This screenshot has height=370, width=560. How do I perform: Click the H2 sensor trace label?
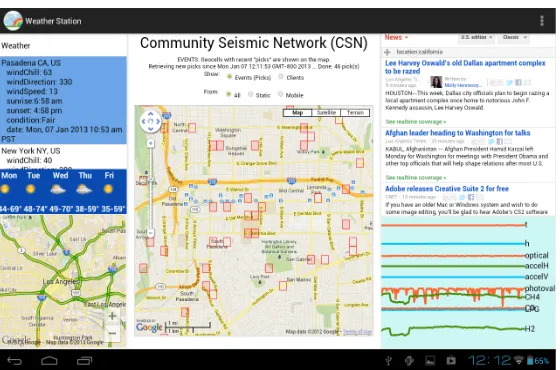[x=530, y=329]
